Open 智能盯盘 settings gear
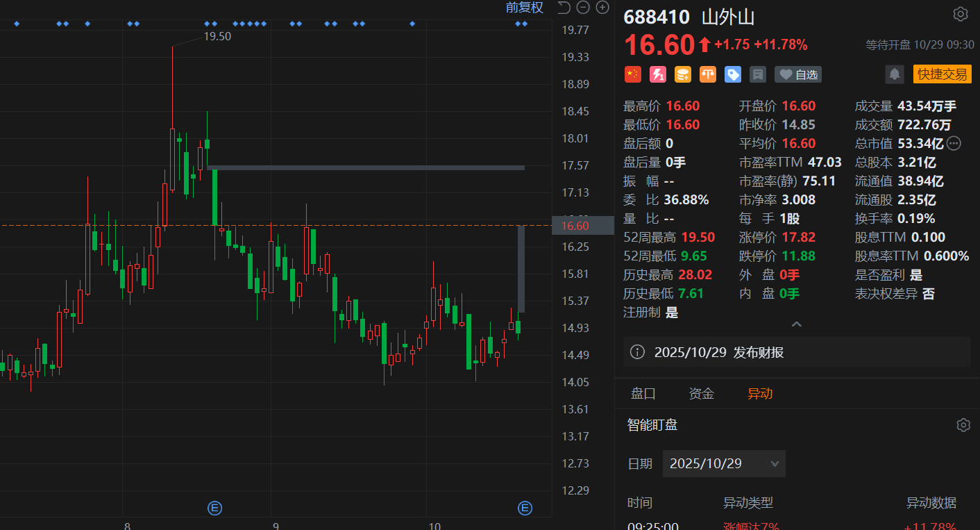 tap(963, 425)
